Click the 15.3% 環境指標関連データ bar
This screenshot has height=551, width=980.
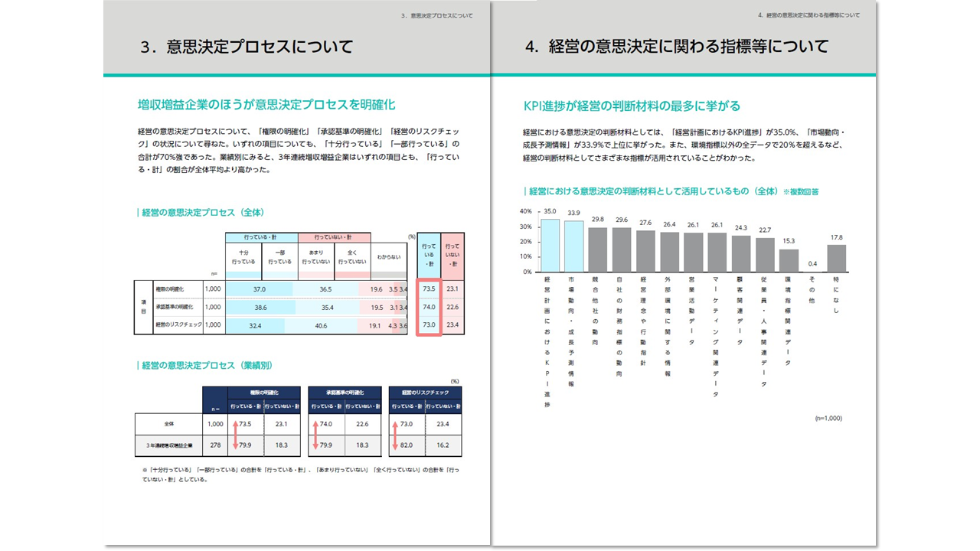[x=789, y=261]
